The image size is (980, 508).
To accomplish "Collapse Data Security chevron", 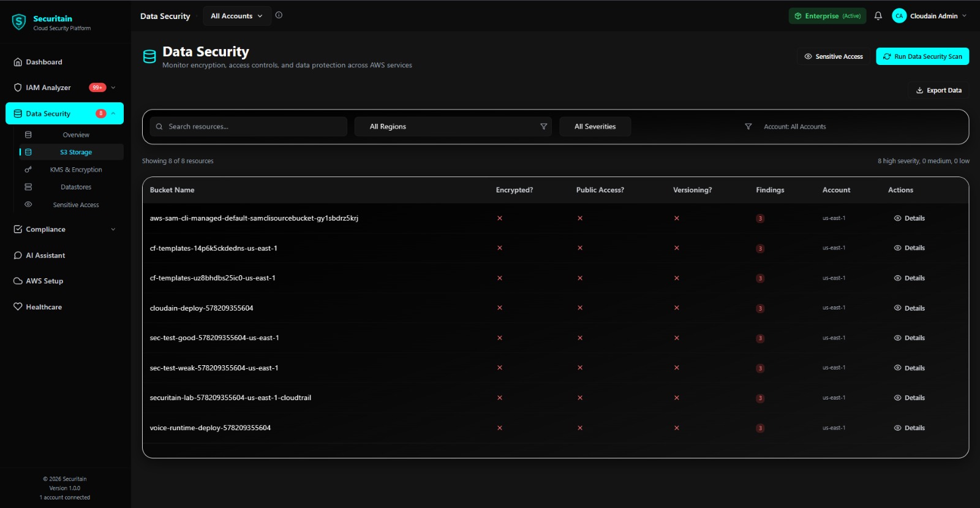I will point(113,113).
